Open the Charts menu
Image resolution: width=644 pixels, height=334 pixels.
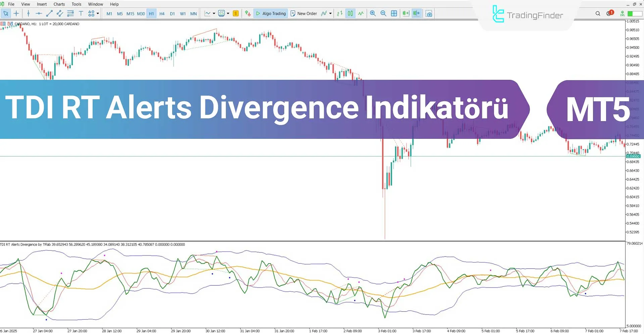[x=59, y=4]
